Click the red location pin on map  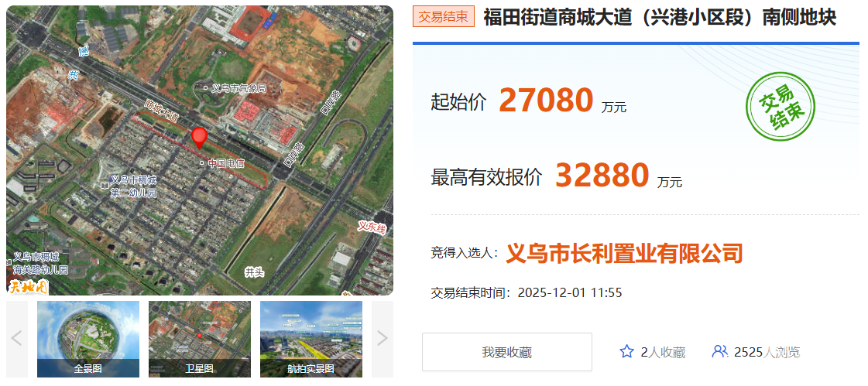point(199,138)
